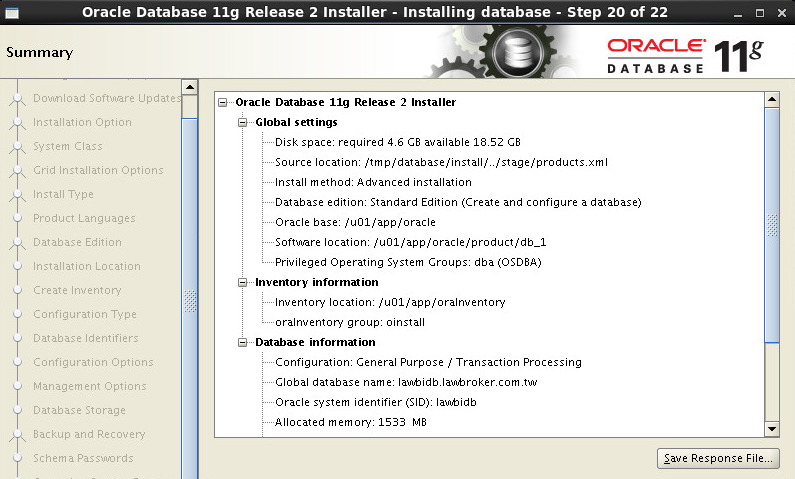Screen dimensions: 795x479
Task: Select Download Software Updates step
Action: tap(107, 98)
